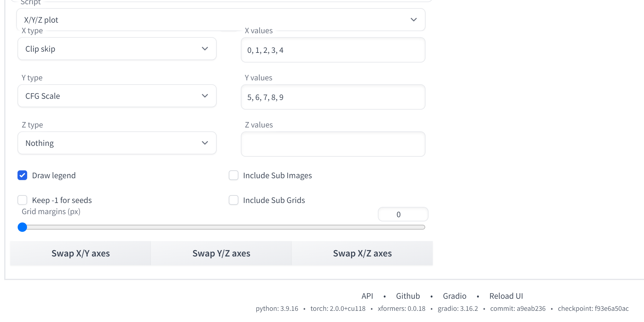Click the empty Z values field

333,144
